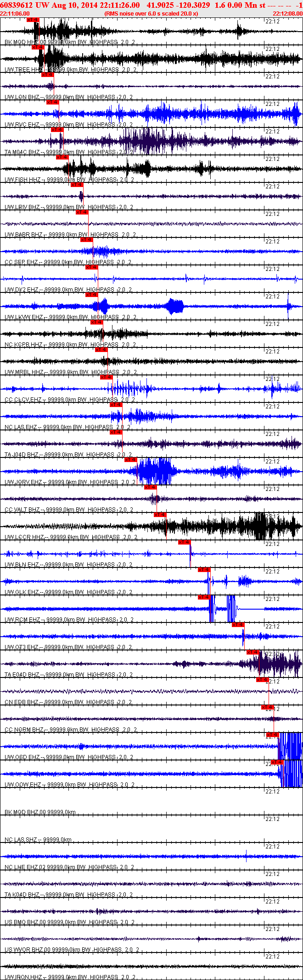Image resolution: width=303 pixels, height=980 pixels.
Task: Click the RMS noise scaling note
Action: (151, 14)
